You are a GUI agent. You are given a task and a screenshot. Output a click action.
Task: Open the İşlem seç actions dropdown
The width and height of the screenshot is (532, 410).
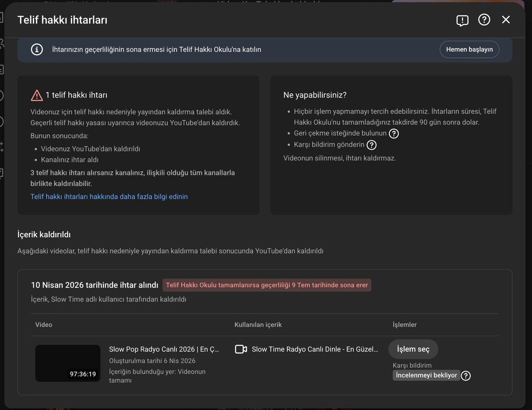413,349
